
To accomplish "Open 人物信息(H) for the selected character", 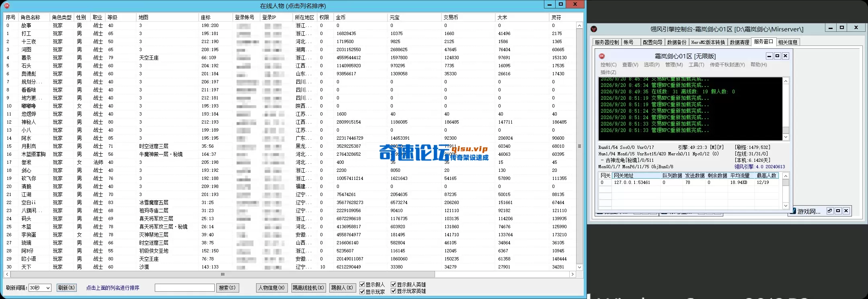I will click(x=271, y=288).
